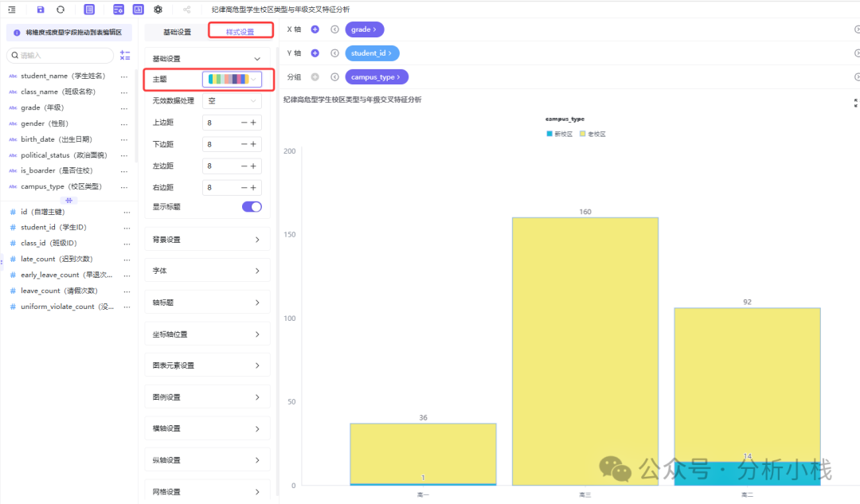Click the 上边距 value field
This screenshot has height=504, width=860.
(221, 123)
